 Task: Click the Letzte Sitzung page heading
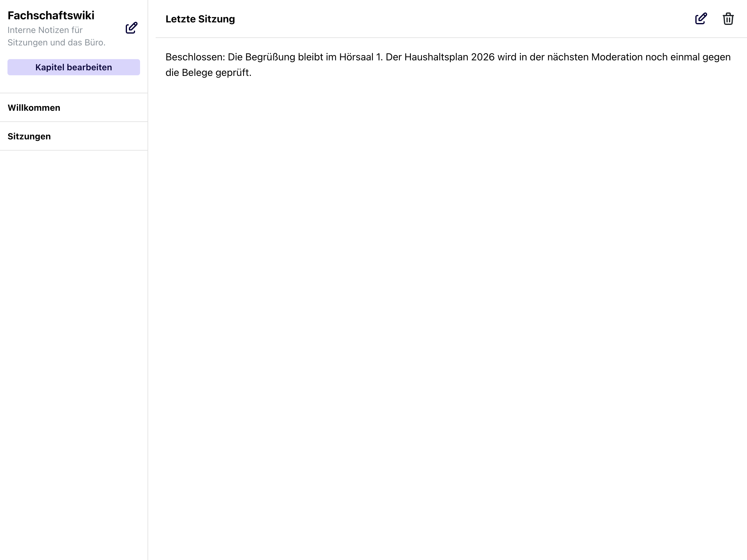point(200,19)
